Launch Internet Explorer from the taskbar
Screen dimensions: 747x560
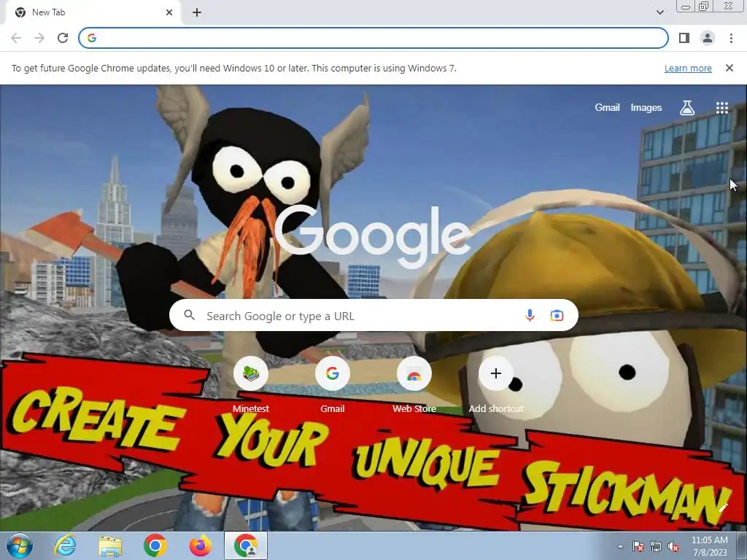pos(65,546)
